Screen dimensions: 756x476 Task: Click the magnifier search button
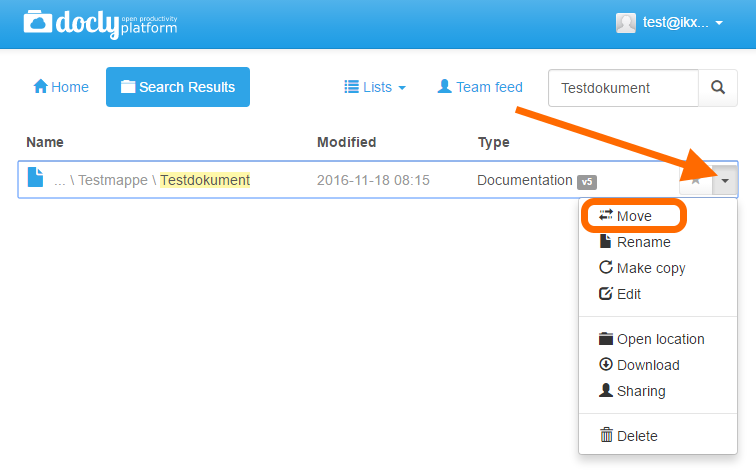pos(717,88)
